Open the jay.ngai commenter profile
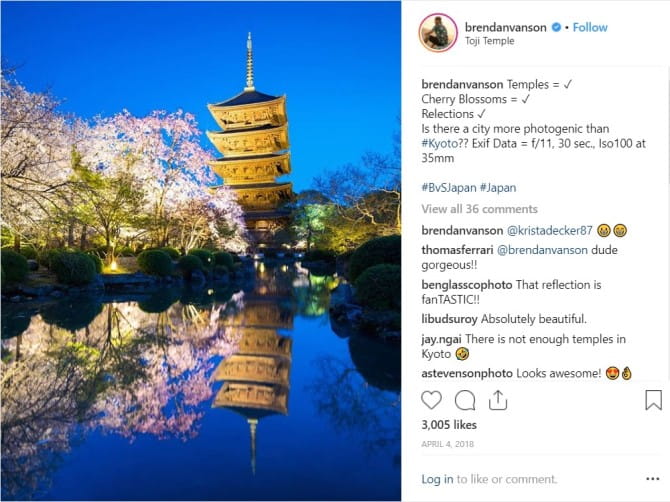The height and width of the screenshot is (502, 670). click(441, 339)
